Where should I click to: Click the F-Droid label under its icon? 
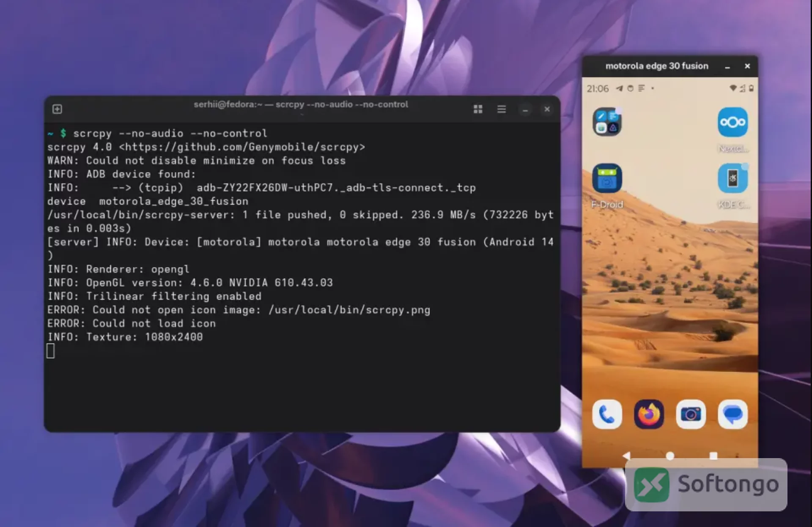(607, 205)
